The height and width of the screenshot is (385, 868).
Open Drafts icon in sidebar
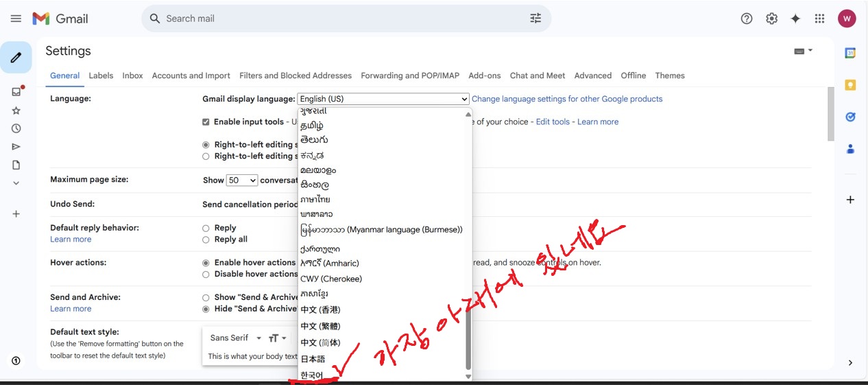[16, 165]
